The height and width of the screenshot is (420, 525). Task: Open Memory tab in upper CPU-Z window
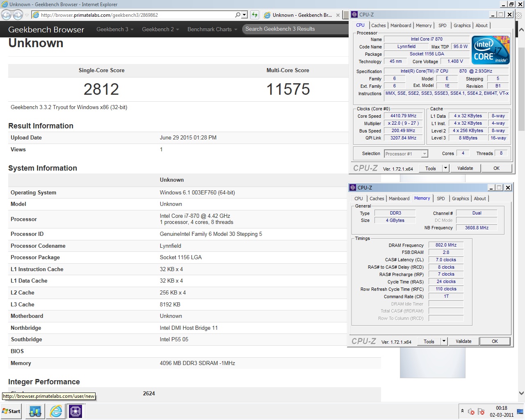pos(424,25)
